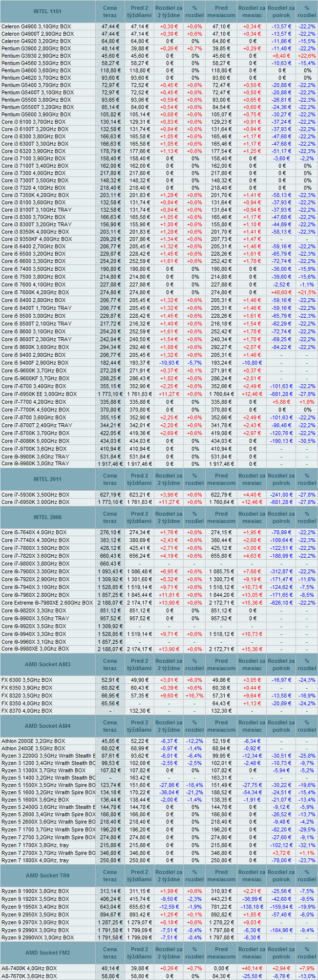Screen dimensions: 318x980
Task: Click the -25,50 € value in A8-7670K row
Action: coord(252,976)
